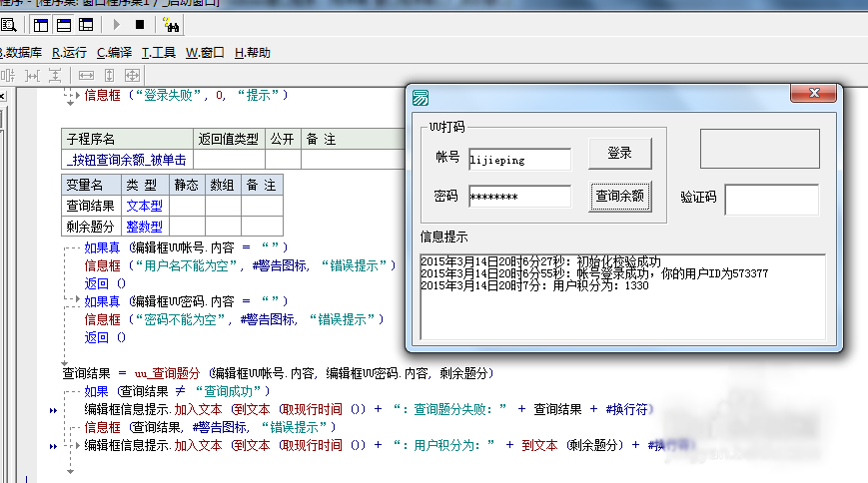Click the equal-height sizing toolbar icon
The image size is (868, 483).
click(x=109, y=75)
